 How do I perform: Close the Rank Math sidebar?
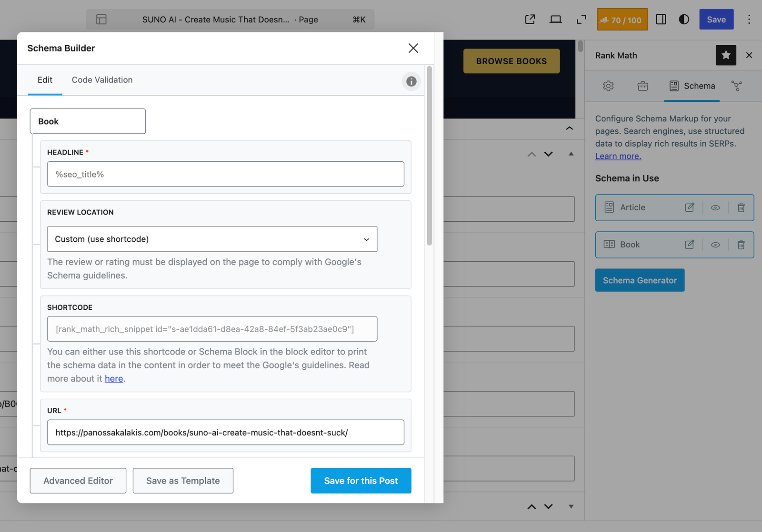749,55
